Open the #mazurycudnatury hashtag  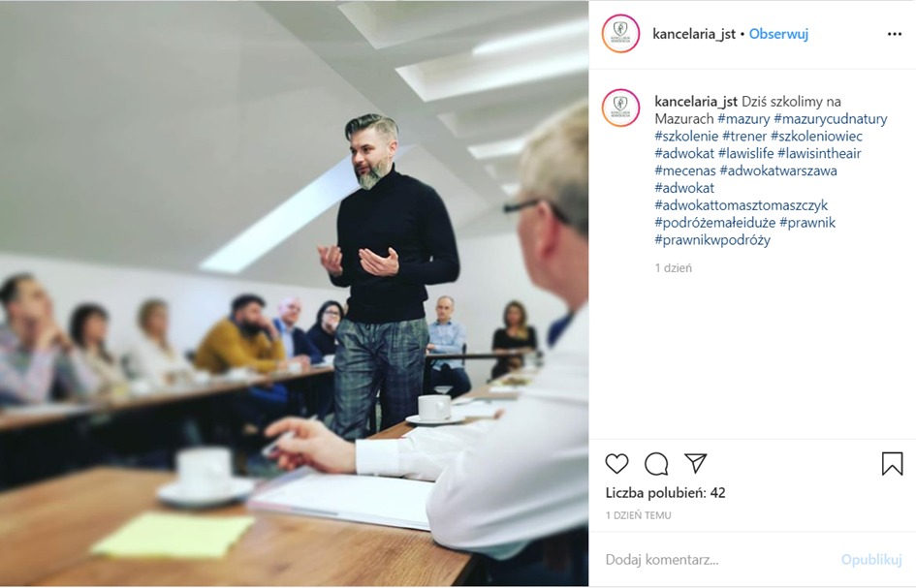[x=830, y=118]
